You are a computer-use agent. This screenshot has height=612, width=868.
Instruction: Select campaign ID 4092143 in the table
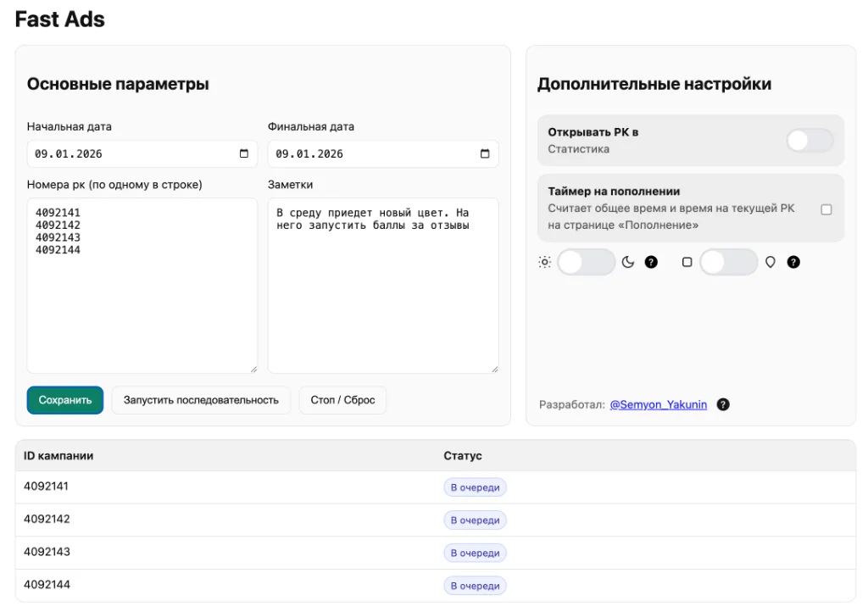[x=47, y=552]
